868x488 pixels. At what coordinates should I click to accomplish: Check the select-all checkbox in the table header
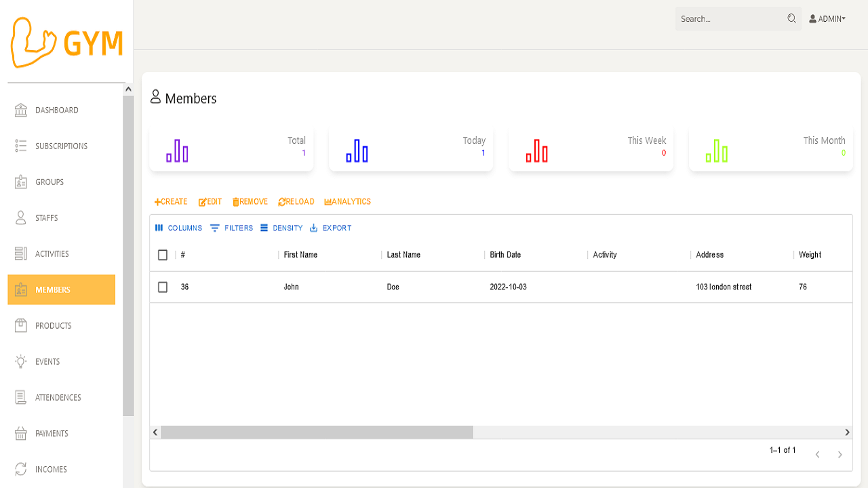pos(163,255)
